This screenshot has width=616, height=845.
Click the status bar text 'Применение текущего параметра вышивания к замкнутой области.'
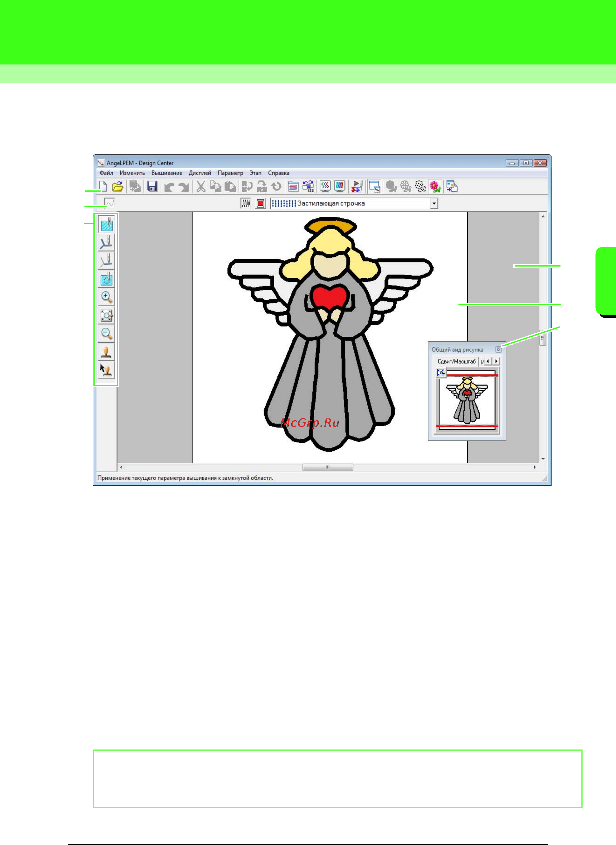click(x=185, y=478)
